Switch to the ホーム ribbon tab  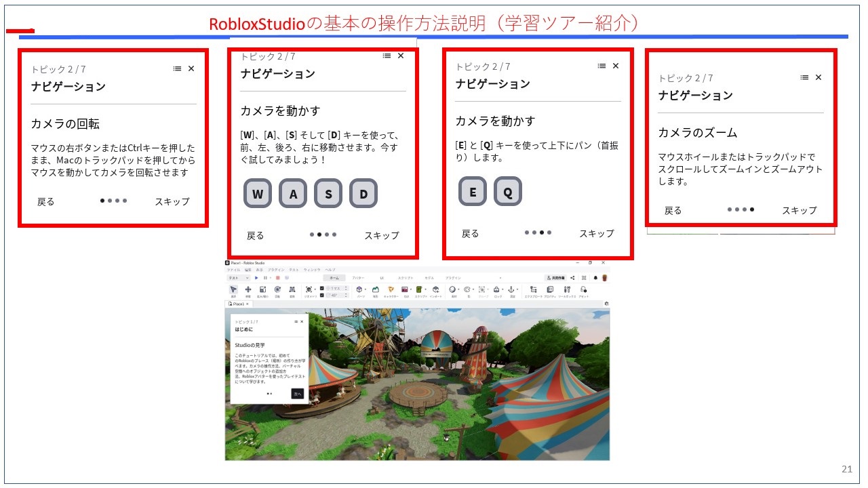pyautogui.click(x=334, y=278)
